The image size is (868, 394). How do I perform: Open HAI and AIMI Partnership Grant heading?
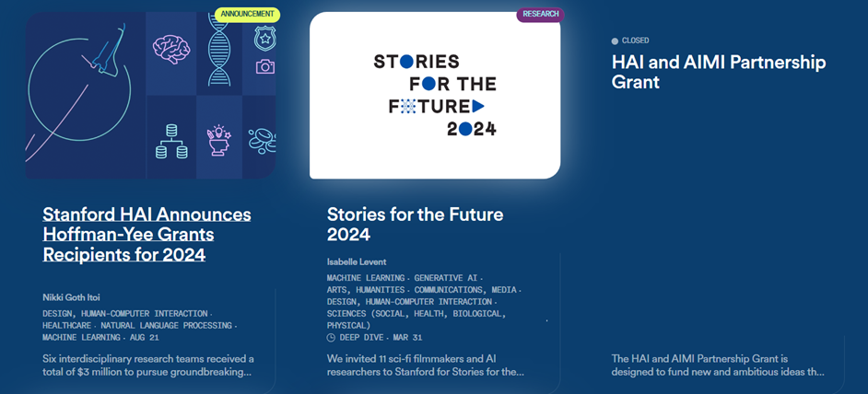719,72
